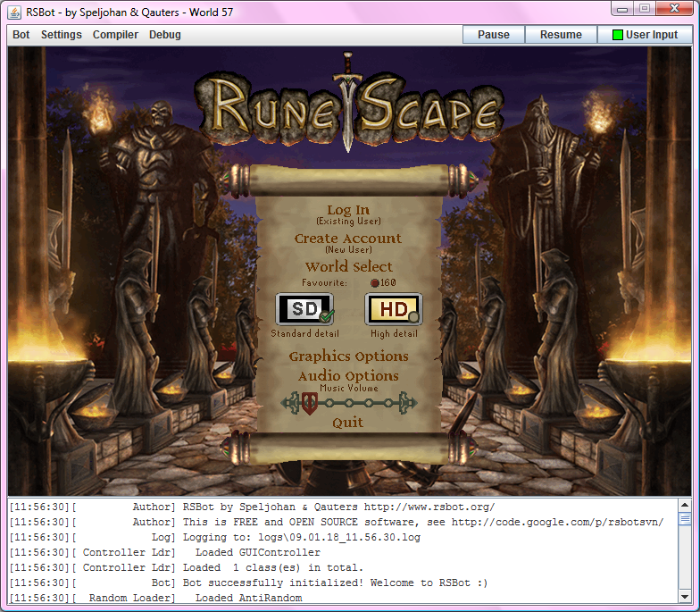The height and width of the screenshot is (612, 700).
Task: Click the http://www.rsbot.org/ text in the log
Action: pos(429,507)
